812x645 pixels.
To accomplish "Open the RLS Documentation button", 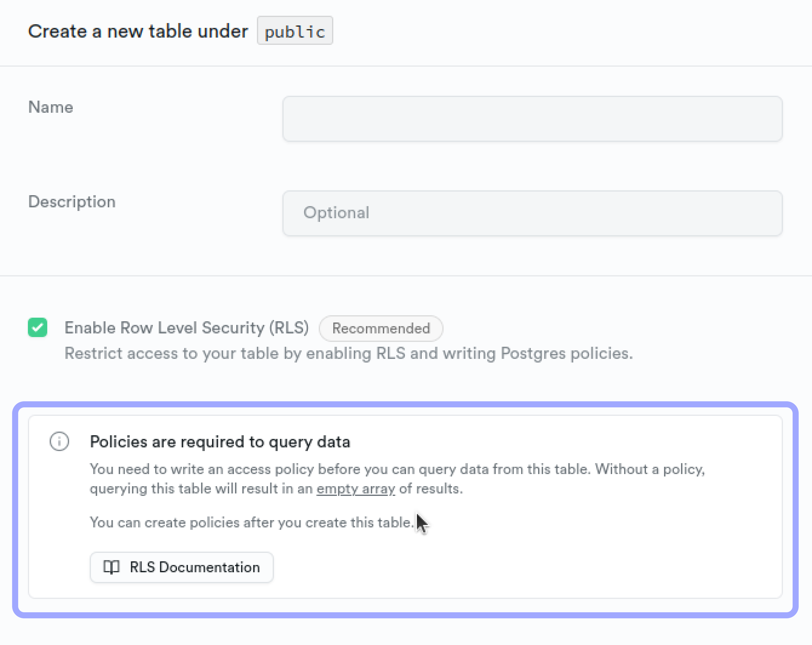I will pos(181,567).
